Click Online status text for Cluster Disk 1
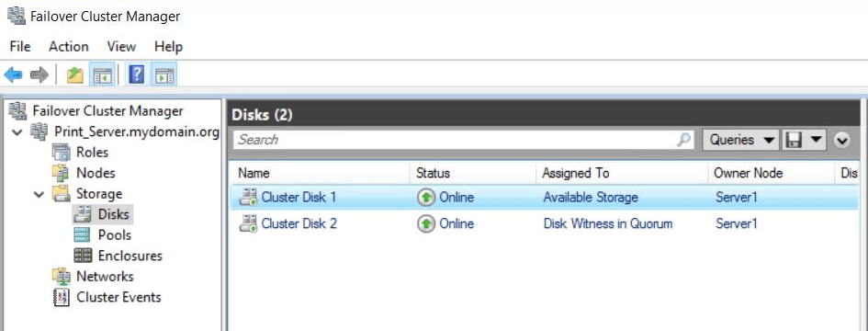868x331 pixels. tap(457, 198)
